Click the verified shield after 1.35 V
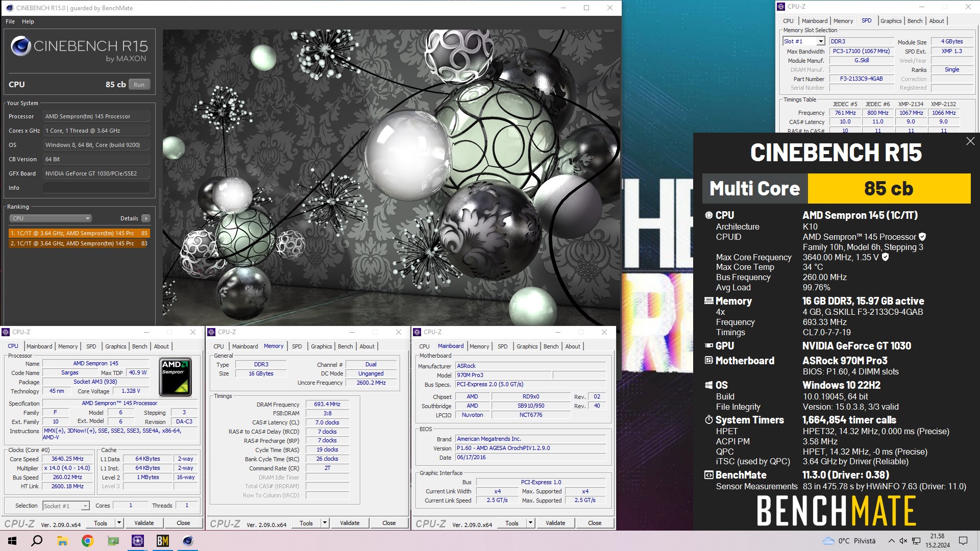The image size is (980, 551). pyautogui.click(x=886, y=257)
